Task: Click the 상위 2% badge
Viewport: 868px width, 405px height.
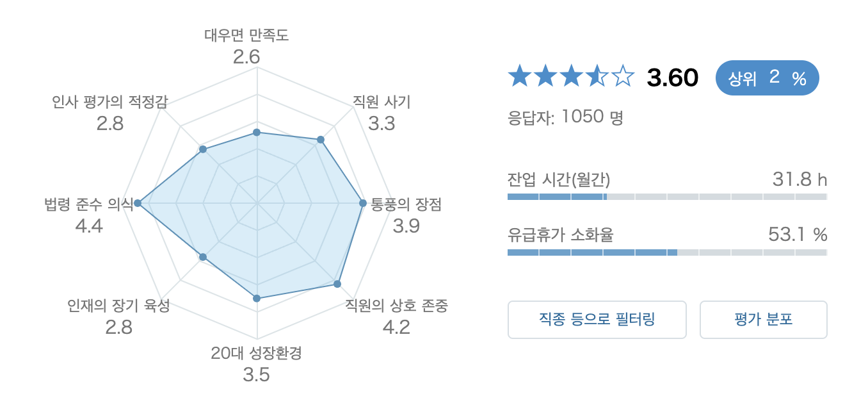Action: pyautogui.click(x=767, y=78)
